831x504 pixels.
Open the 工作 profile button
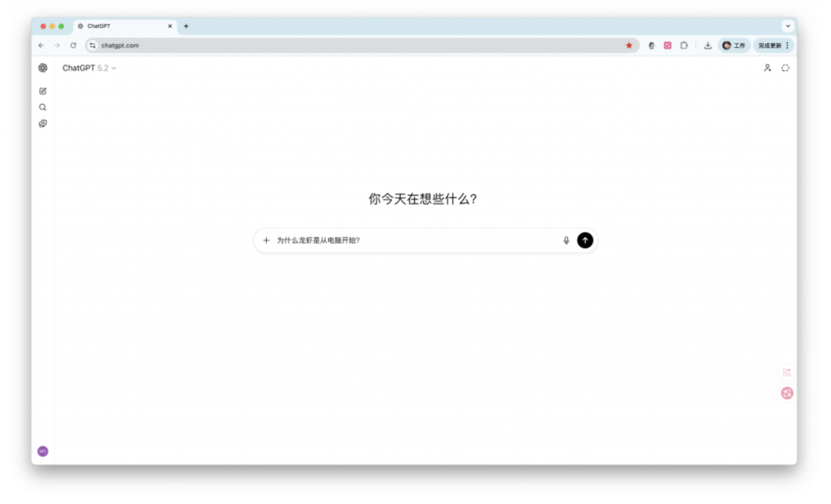tap(734, 45)
